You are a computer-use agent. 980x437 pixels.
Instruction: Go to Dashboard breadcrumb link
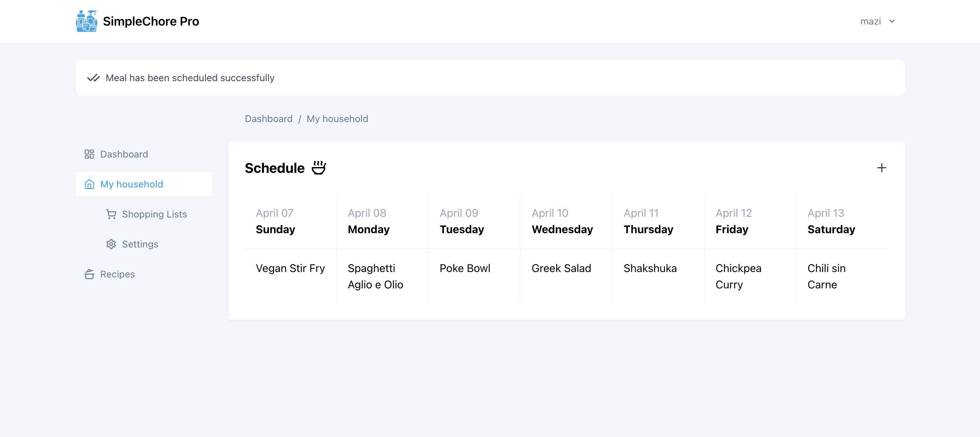pos(269,119)
